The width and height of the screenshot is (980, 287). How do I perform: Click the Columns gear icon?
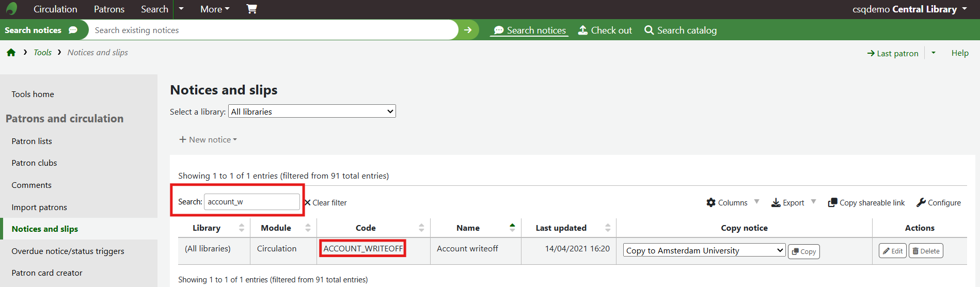click(x=711, y=203)
